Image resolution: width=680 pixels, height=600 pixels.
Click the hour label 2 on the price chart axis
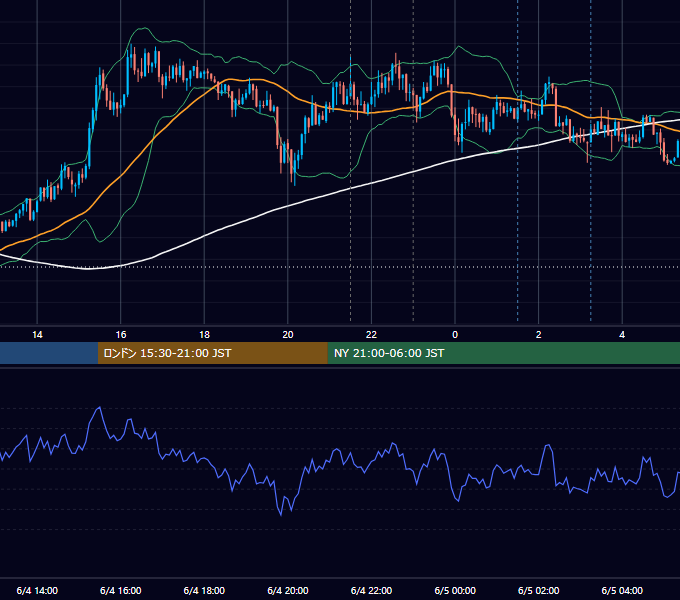point(539,335)
